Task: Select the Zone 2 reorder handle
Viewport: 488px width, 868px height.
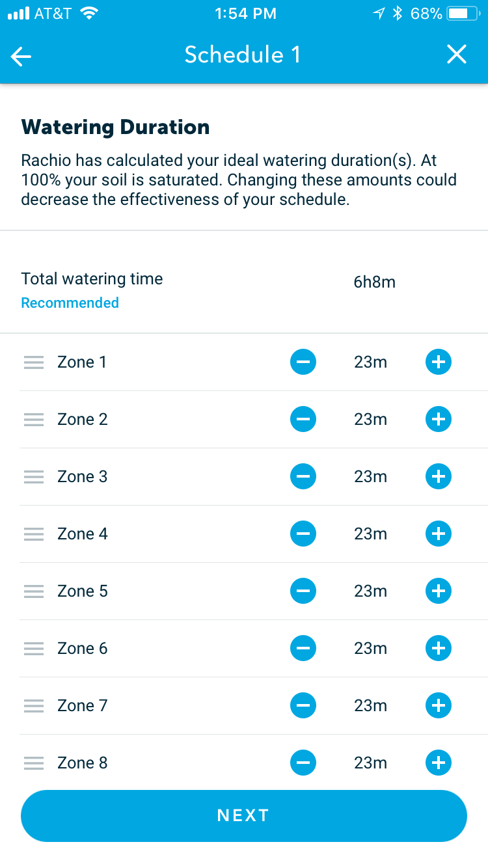Action: tap(33, 419)
